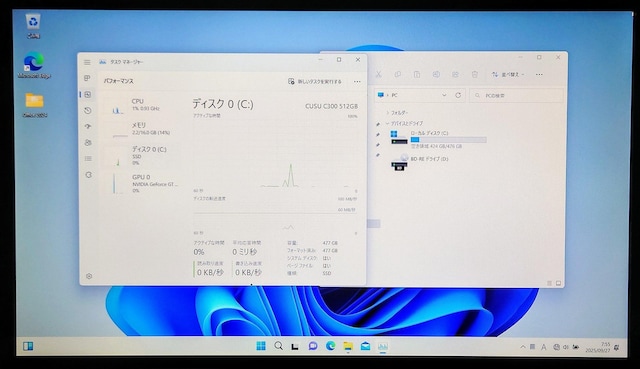Screen dimensions: 640x369
Task: Open the Windows Start menu
Action: pyautogui.click(x=261, y=346)
